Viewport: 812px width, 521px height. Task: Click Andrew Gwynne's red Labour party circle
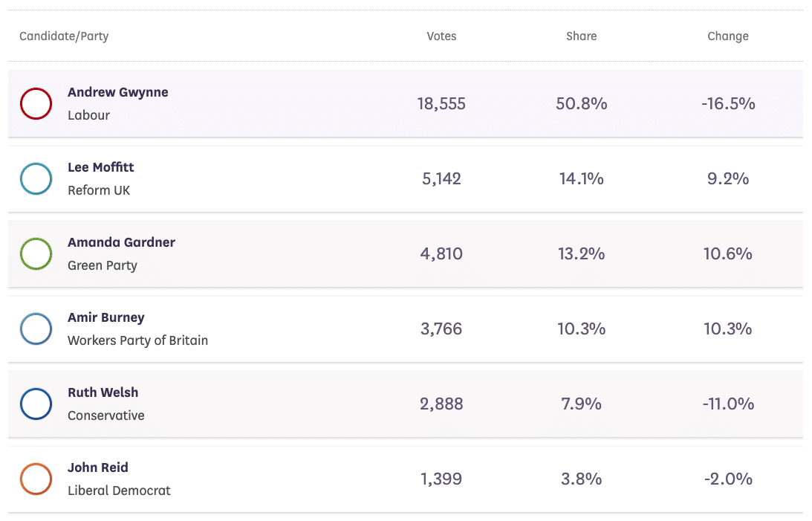pos(36,103)
